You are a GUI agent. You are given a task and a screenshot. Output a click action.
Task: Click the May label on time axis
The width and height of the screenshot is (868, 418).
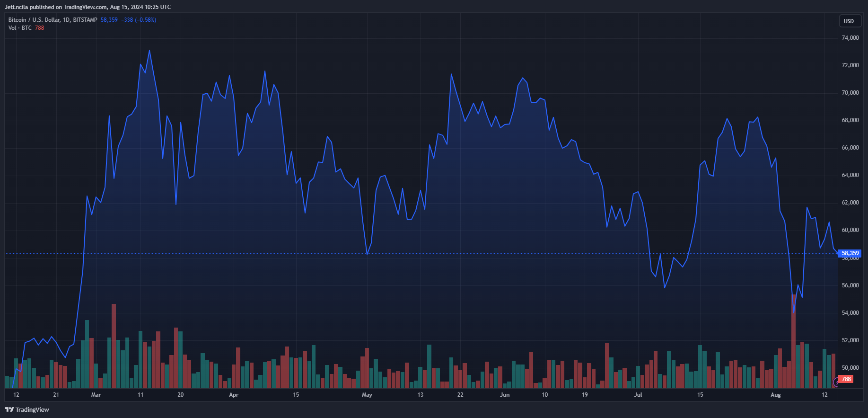coord(367,395)
